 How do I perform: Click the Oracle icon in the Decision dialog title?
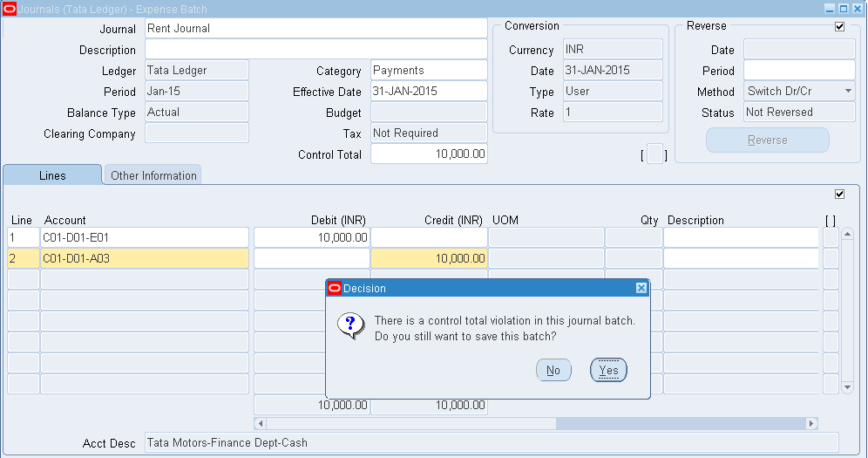pos(334,288)
